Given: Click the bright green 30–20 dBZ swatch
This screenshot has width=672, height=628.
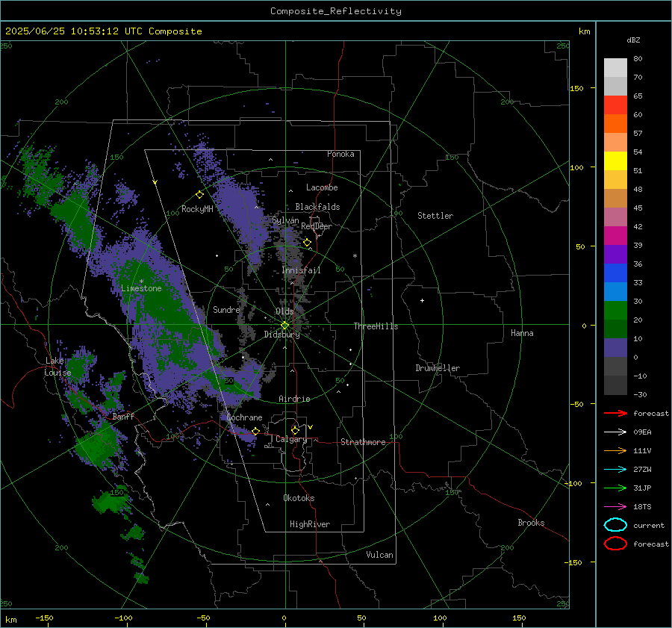Looking at the screenshot, I should click(x=615, y=310).
